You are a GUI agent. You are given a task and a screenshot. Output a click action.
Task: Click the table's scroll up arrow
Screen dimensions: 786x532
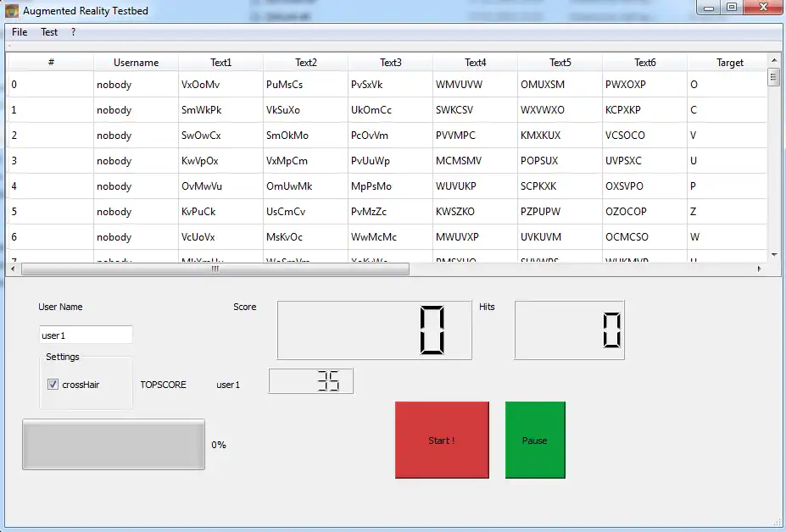tap(773, 61)
